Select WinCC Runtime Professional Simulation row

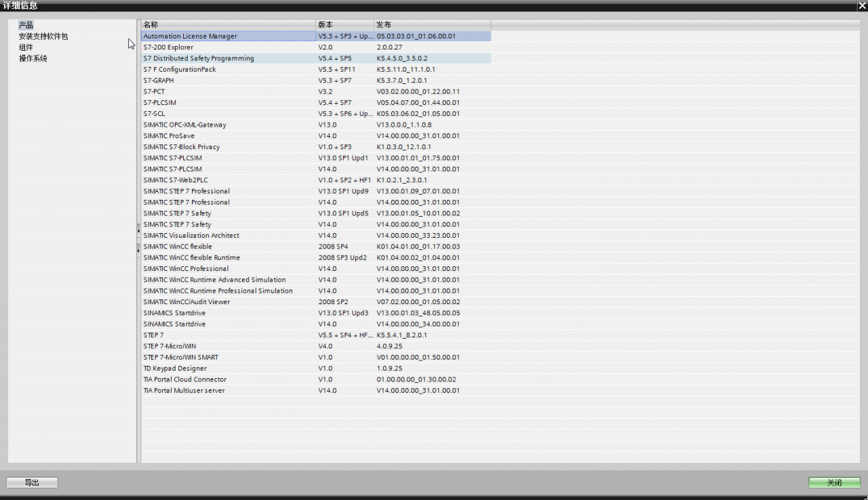pos(316,291)
